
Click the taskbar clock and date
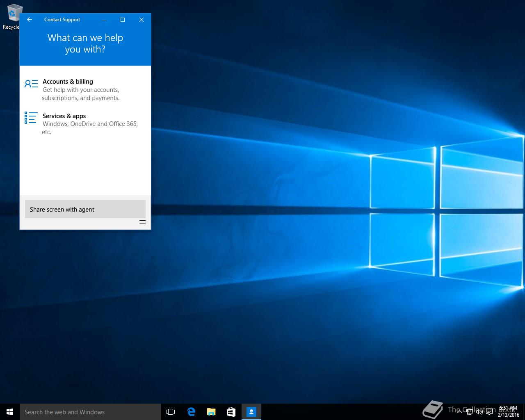508,412
